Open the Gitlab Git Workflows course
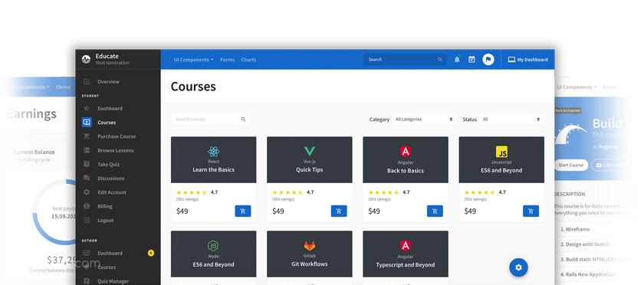The height and width of the screenshot is (285, 644). pos(309,254)
